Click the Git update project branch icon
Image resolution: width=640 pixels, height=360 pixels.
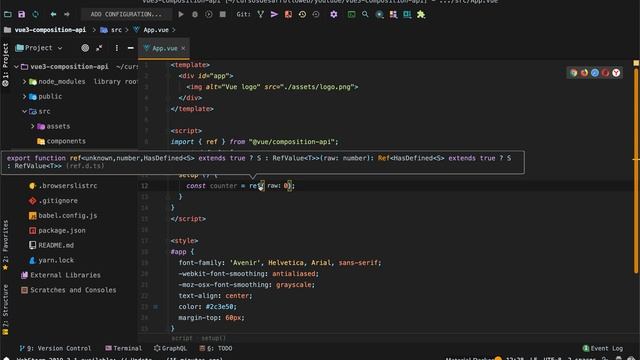click(x=260, y=14)
